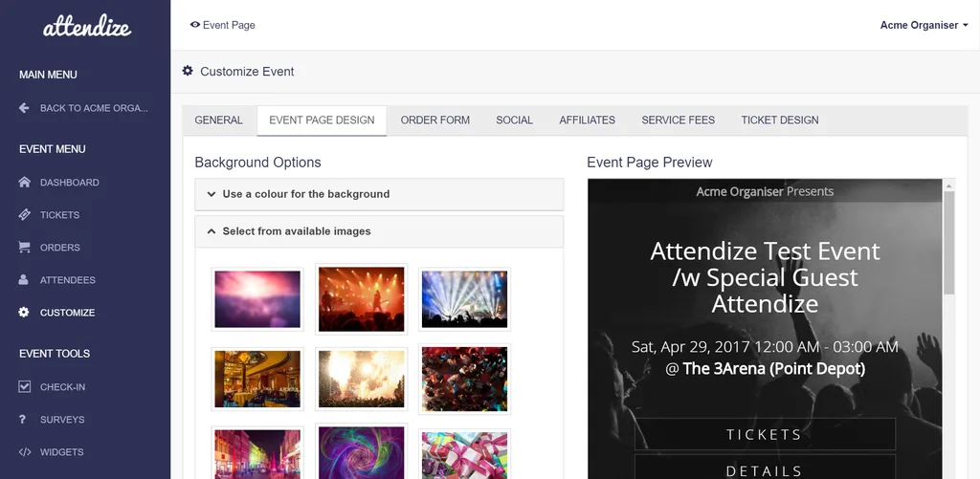This screenshot has height=479, width=980.
Task: Click the eye icon beside Event Page
Action: click(195, 25)
